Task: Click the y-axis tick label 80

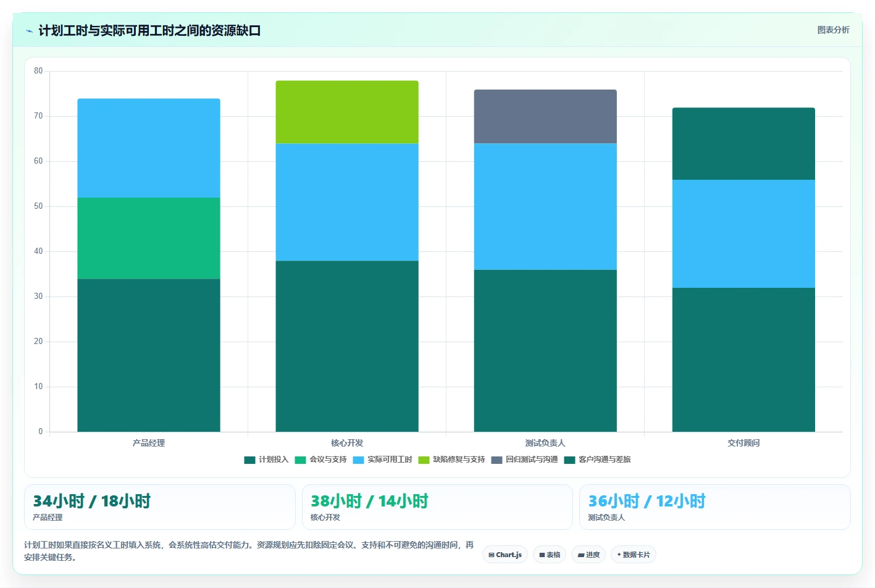Action: [38, 71]
